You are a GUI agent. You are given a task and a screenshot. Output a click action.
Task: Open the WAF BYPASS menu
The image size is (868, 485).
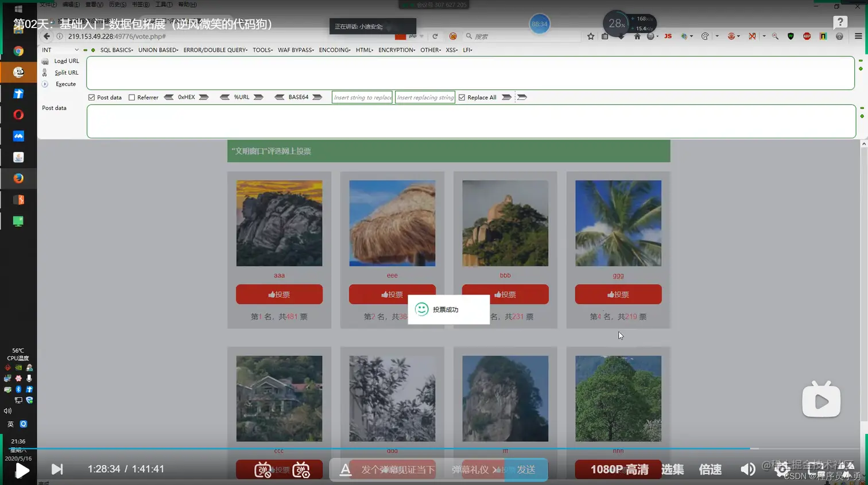296,50
